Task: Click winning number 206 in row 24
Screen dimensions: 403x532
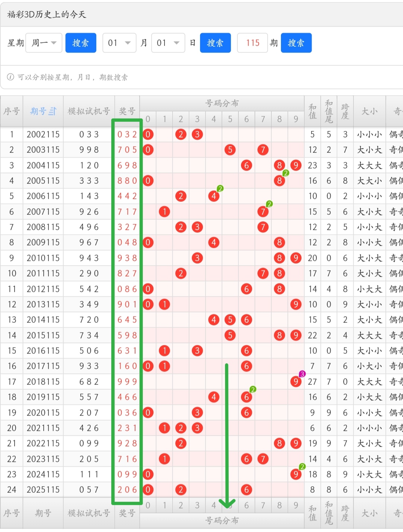Action: 127,490
